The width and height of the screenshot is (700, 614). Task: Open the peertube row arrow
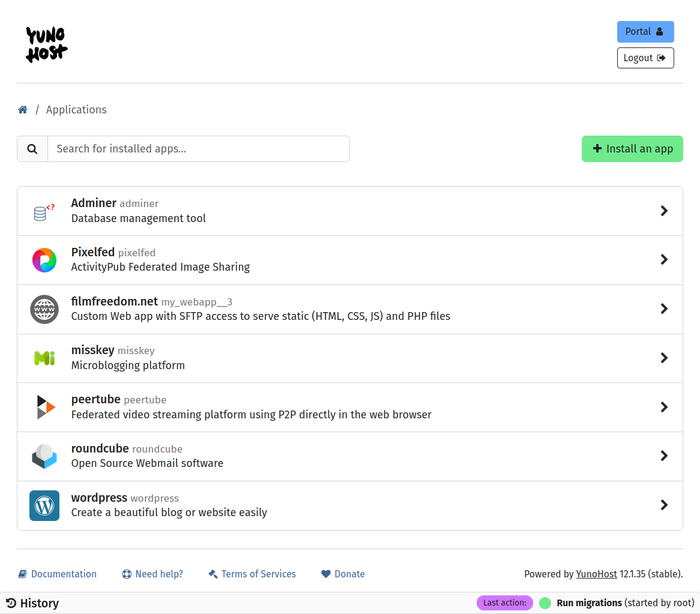(664, 407)
